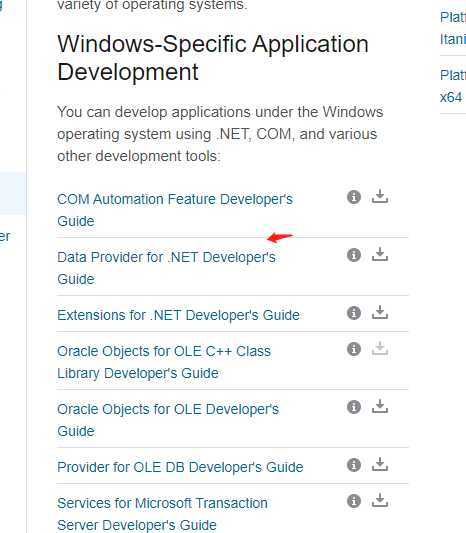Open info for OLE C++ Class Library

[x=354, y=349]
